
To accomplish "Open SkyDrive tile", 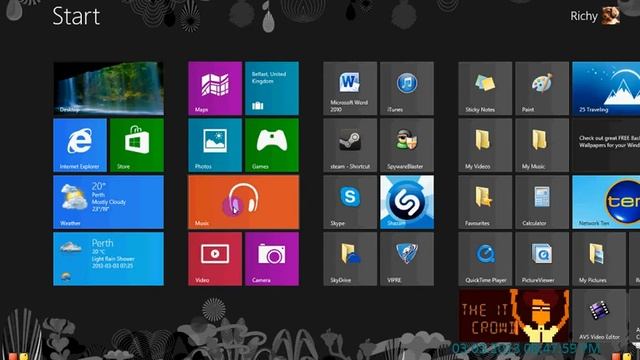I will 350,259.
